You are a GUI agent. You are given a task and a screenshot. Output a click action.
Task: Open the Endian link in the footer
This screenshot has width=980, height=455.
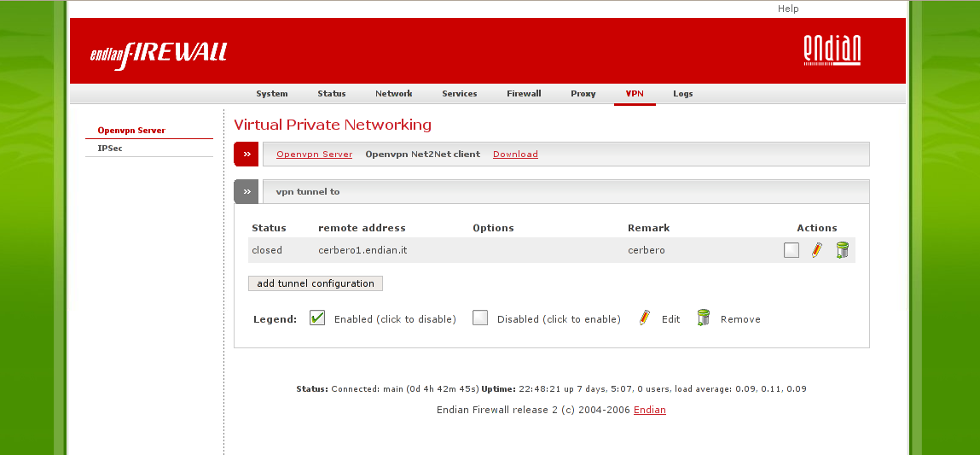650,410
